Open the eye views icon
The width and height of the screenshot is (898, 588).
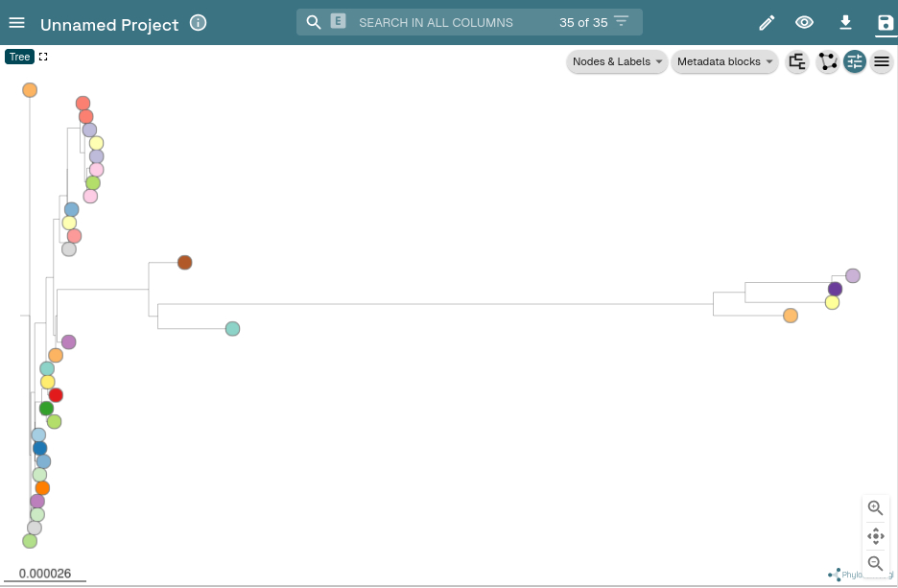coord(805,22)
